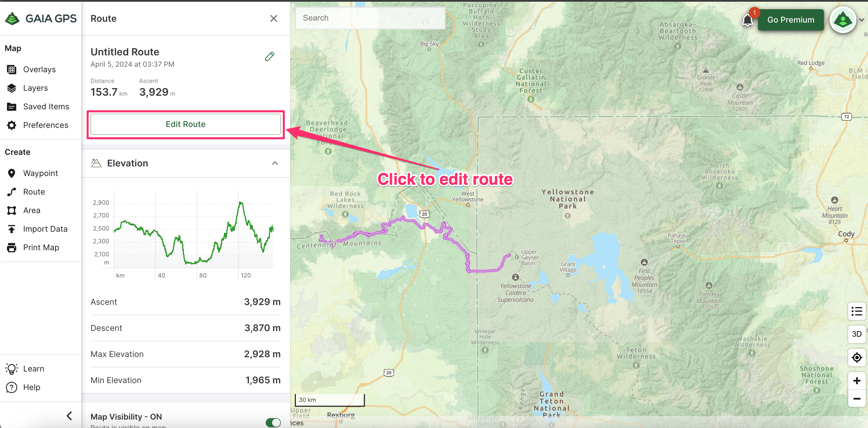Collapse the left sidebar
This screenshot has width=868, height=428.
coord(69,416)
